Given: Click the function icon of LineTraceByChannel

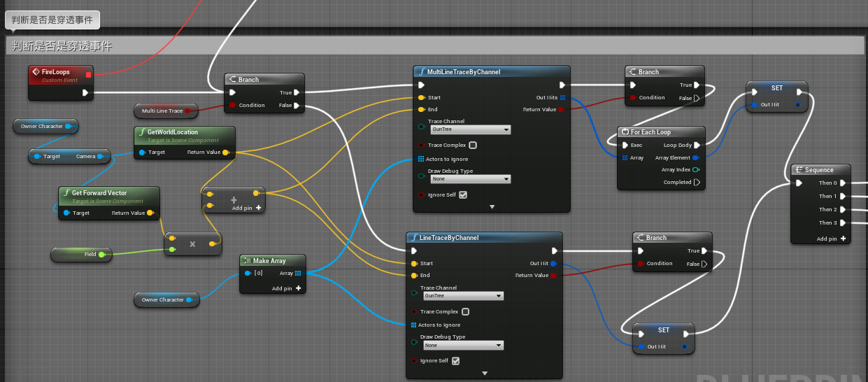Looking at the screenshot, I should 414,238.
